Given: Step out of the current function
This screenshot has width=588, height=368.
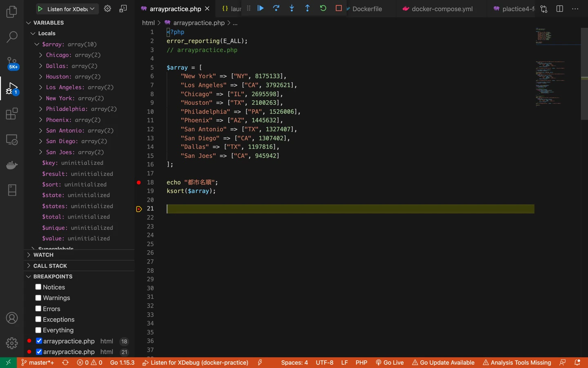Looking at the screenshot, I should click(307, 8).
